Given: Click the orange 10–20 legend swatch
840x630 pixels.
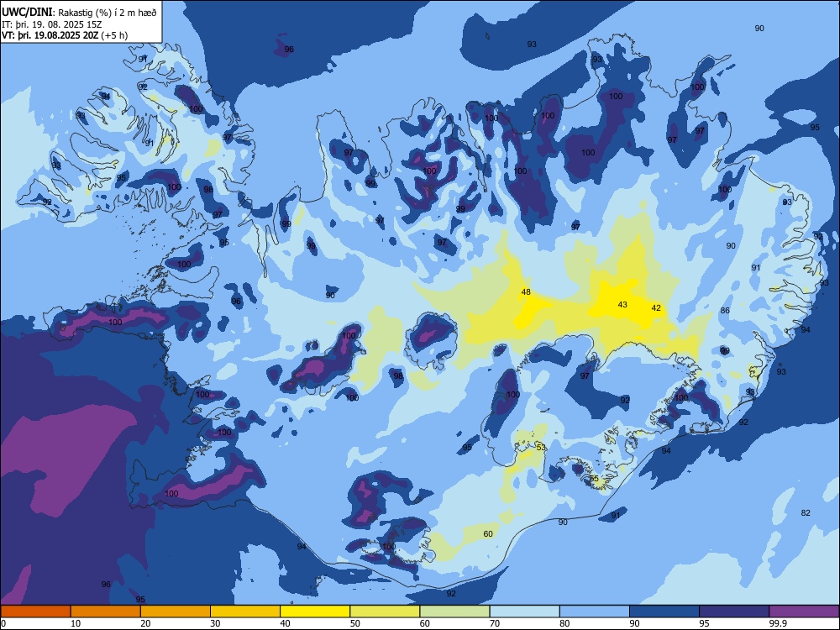Looking at the screenshot, I should click(106, 612).
